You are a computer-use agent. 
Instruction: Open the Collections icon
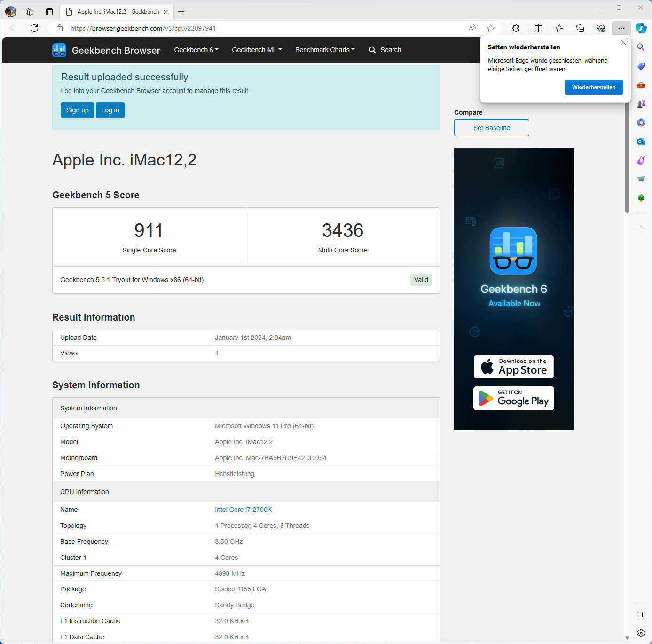click(x=580, y=28)
